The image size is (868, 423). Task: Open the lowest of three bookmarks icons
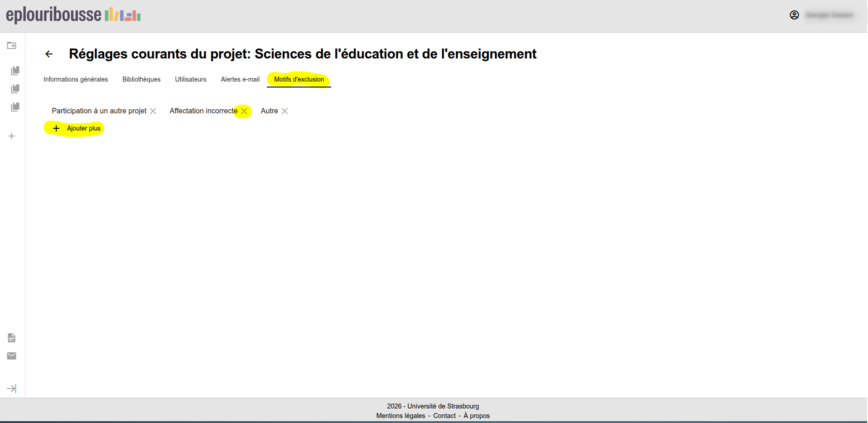tap(15, 107)
